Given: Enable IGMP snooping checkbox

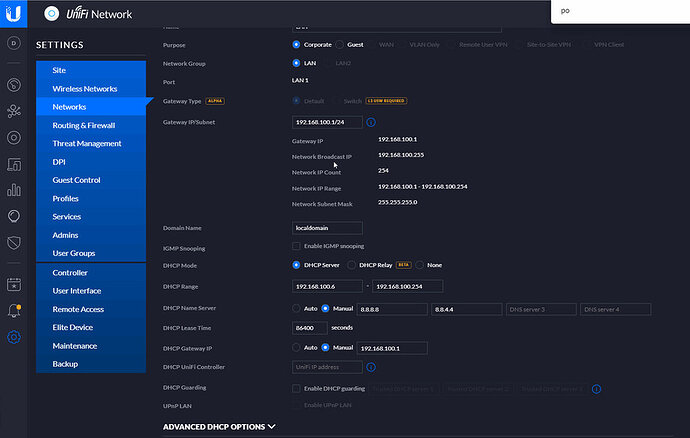Looking at the screenshot, I should 296,246.
